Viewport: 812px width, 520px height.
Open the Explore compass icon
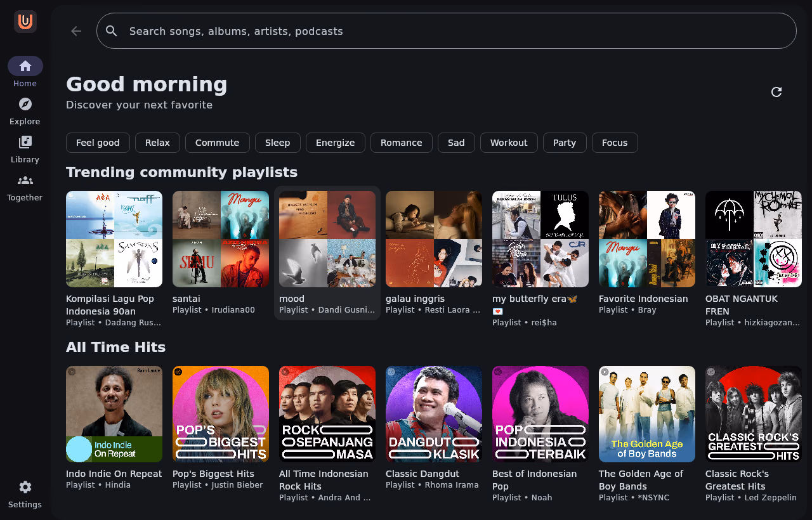coord(25,104)
